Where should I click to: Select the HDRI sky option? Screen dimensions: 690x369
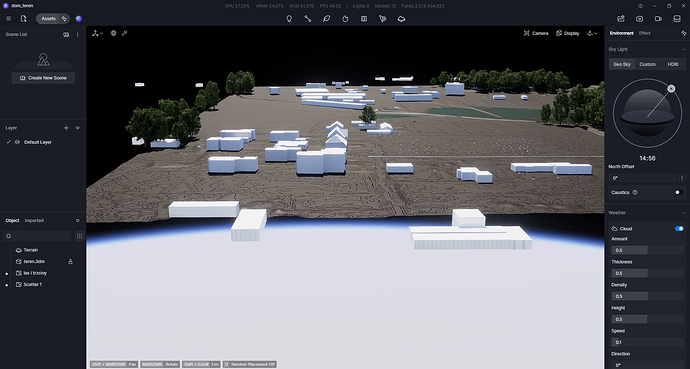[x=673, y=64]
